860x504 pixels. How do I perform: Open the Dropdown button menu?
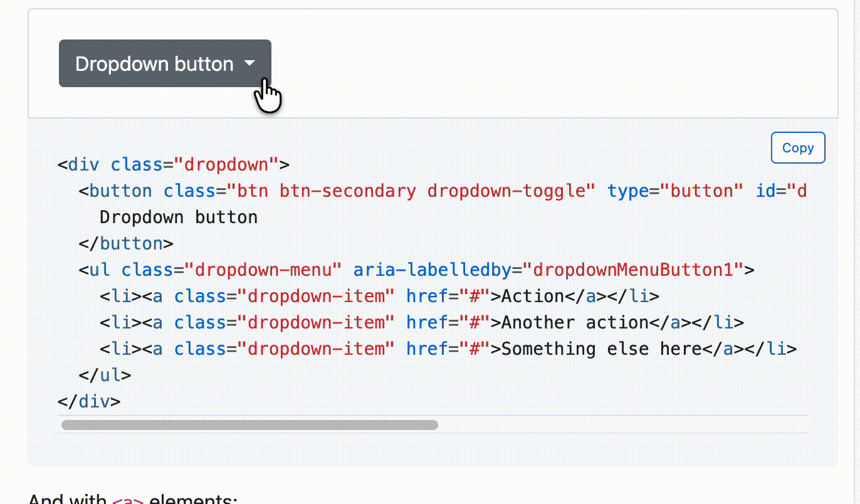(165, 63)
